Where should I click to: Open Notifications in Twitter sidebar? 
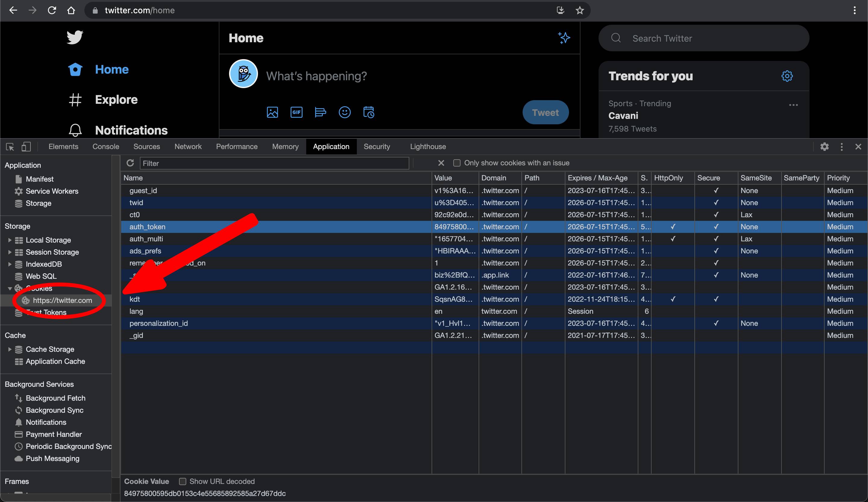118,130
